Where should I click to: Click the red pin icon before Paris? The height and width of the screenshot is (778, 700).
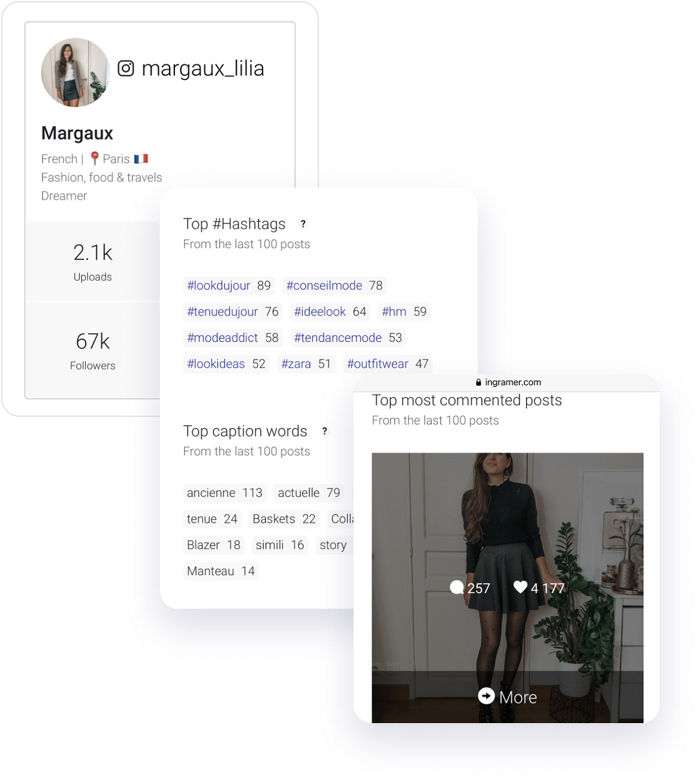pos(94,158)
